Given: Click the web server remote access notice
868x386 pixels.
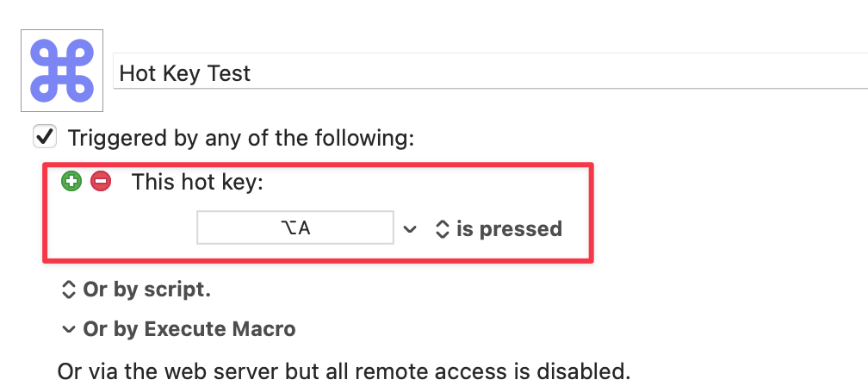Looking at the screenshot, I should (x=344, y=371).
